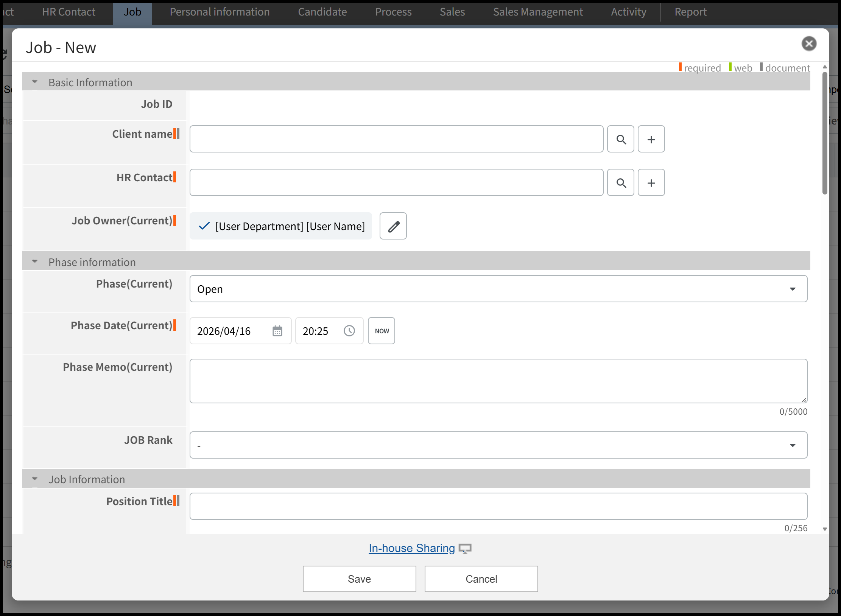Collapse the Job Information section

tap(35, 479)
